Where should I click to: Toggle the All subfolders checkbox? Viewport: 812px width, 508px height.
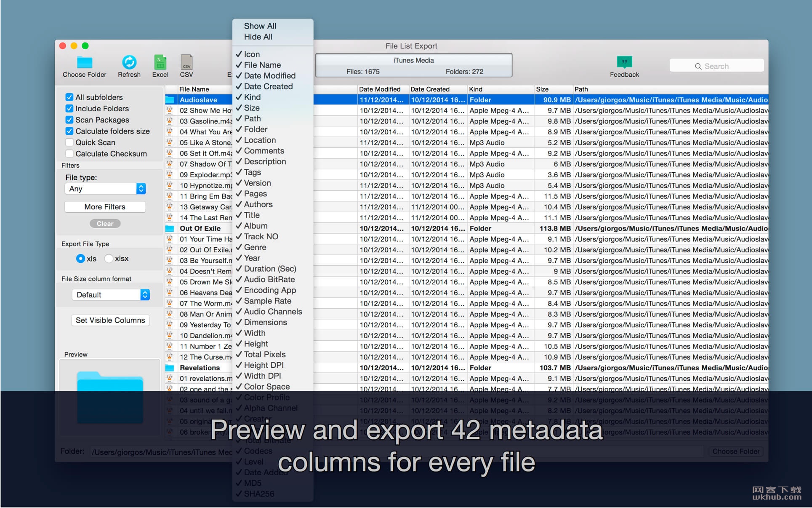tap(69, 97)
